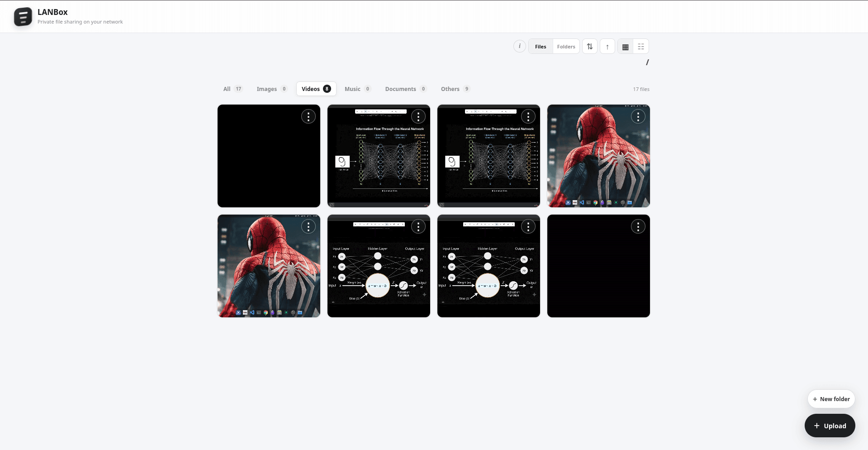Viewport: 868px width, 450px height.
Task: Open the second Information Flow network video
Action: click(x=489, y=156)
